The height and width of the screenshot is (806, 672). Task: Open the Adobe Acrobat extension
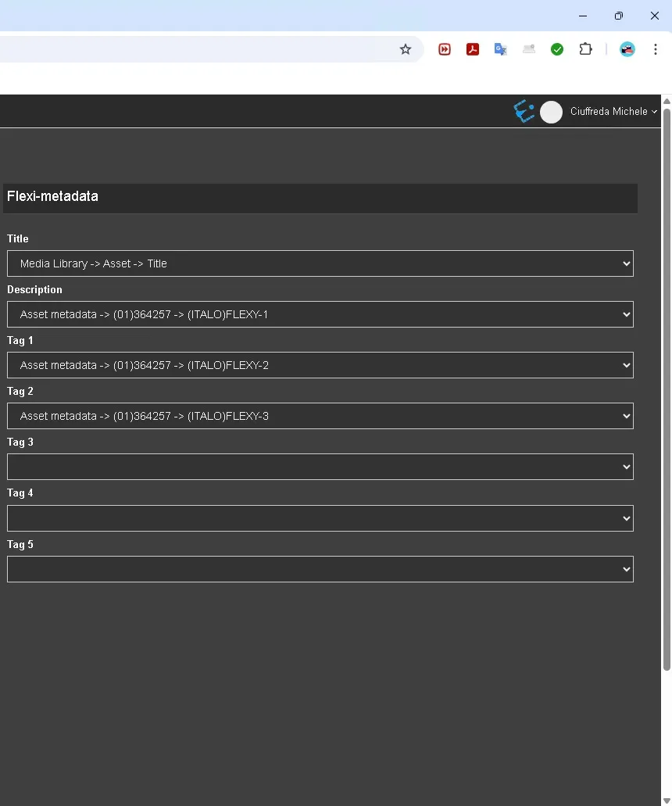click(473, 49)
